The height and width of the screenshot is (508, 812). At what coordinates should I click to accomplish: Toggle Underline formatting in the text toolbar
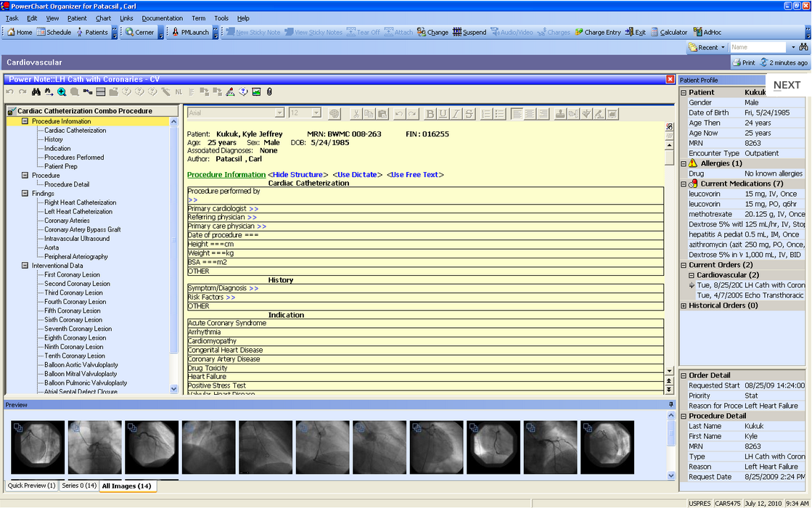443,112
